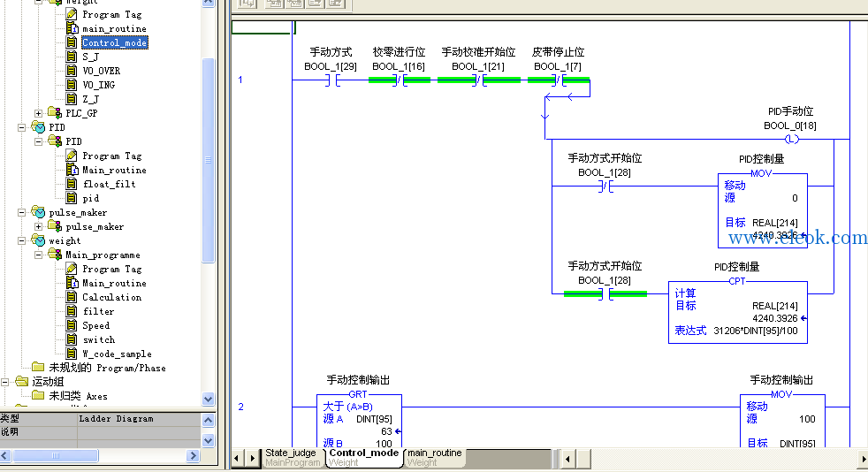Click the filter routine icon

pos(72,311)
